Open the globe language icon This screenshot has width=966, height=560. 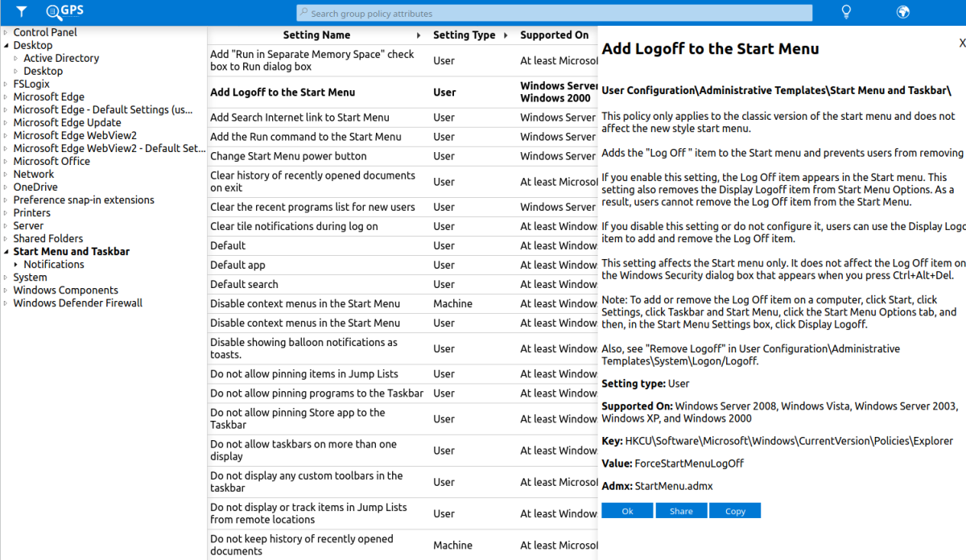[903, 12]
